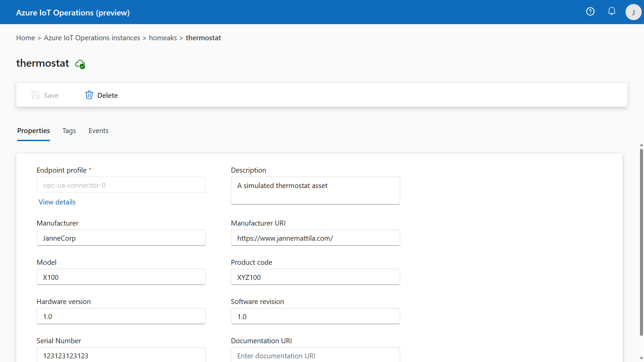Viewport: 644px width, 362px height.
Task: Open Azure IoT Operations instances breadcrumb link
Action: point(92,38)
